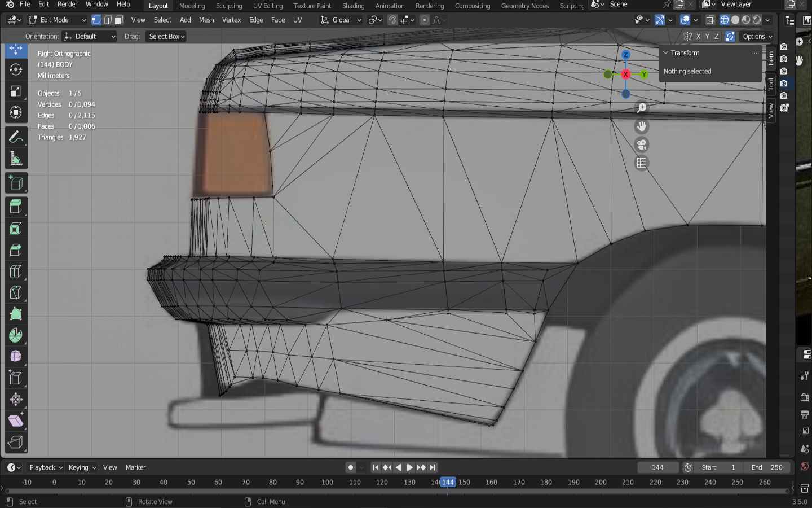The height and width of the screenshot is (508, 812).
Task: Select the Bevel tool
Action: [x=16, y=250]
